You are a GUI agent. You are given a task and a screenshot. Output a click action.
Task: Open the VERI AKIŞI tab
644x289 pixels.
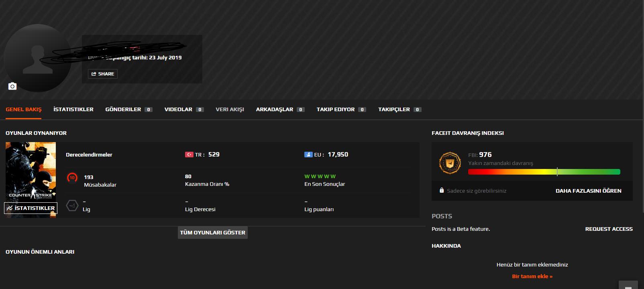[x=230, y=109]
